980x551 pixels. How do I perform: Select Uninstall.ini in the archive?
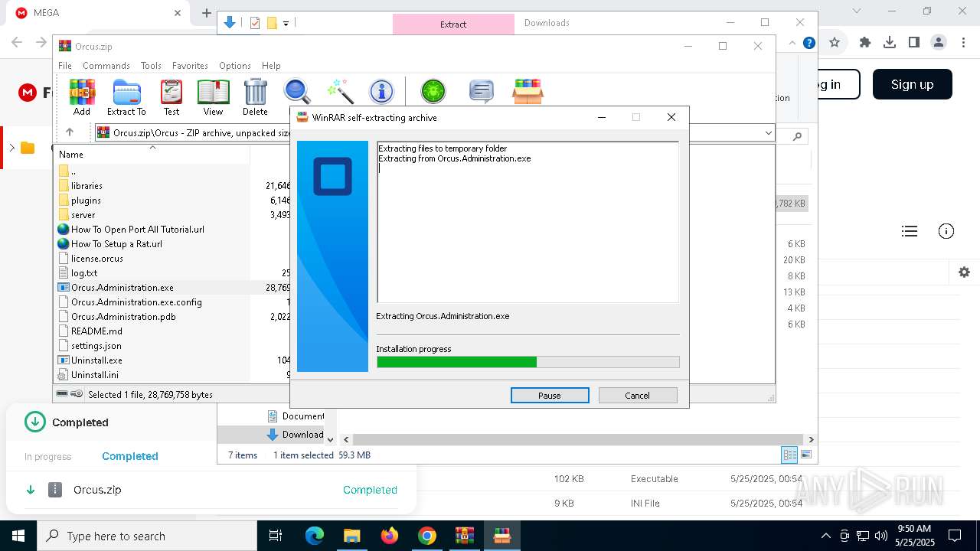pyautogui.click(x=95, y=375)
